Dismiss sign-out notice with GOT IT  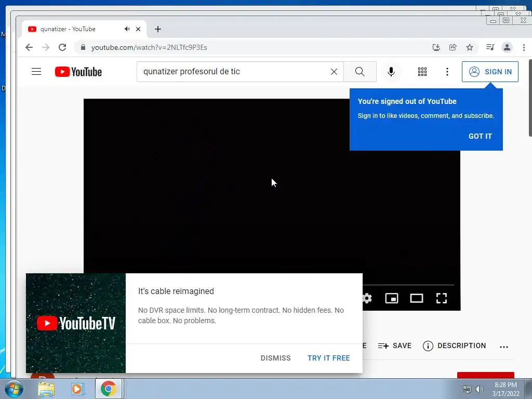[480, 136]
